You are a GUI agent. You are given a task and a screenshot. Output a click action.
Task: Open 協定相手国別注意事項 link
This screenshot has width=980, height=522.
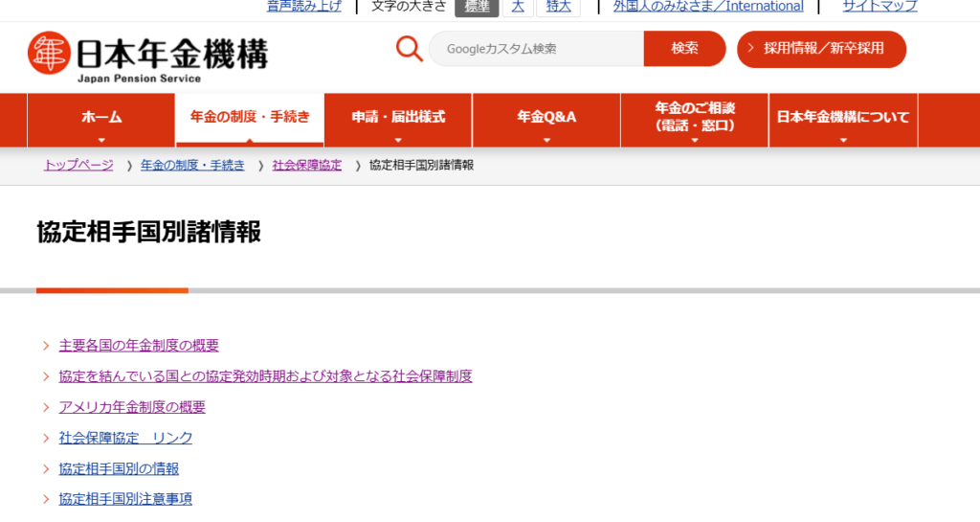pyautogui.click(x=125, y=499)
